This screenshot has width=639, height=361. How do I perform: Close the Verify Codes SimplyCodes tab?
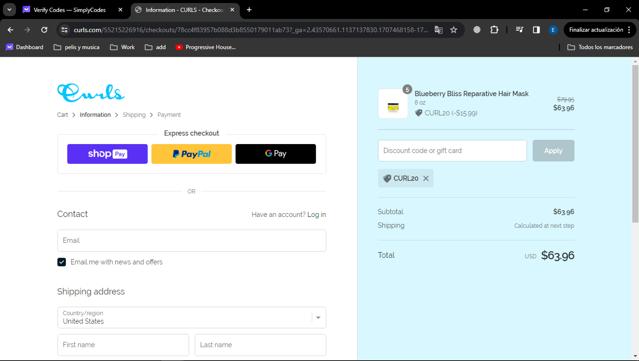(x=120, y=10)
